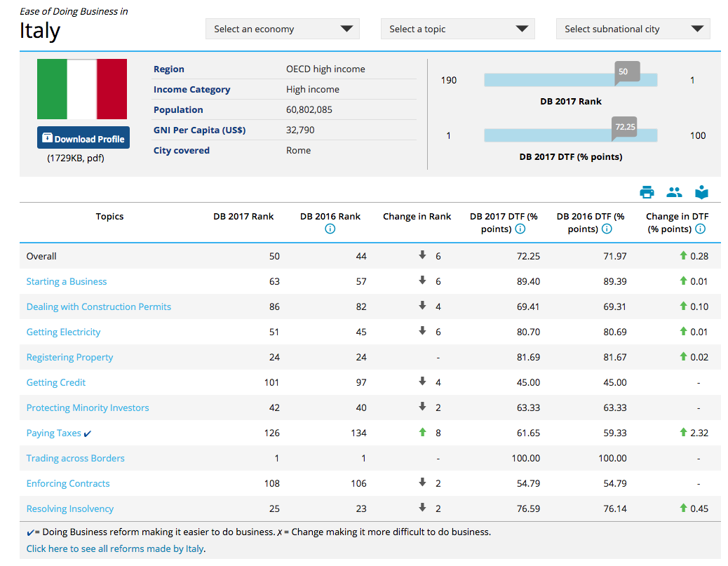The width and height of the screenshot is (728, 566).
Task: Open the Starting a Business topic
Action: point(67,281)
